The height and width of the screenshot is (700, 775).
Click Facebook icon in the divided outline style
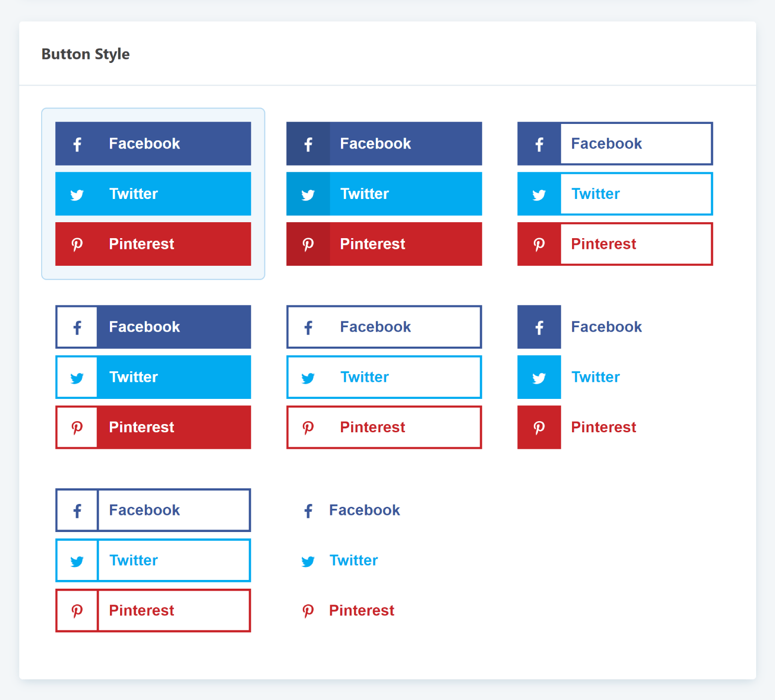pyautogui.click(x=77, y=511)
